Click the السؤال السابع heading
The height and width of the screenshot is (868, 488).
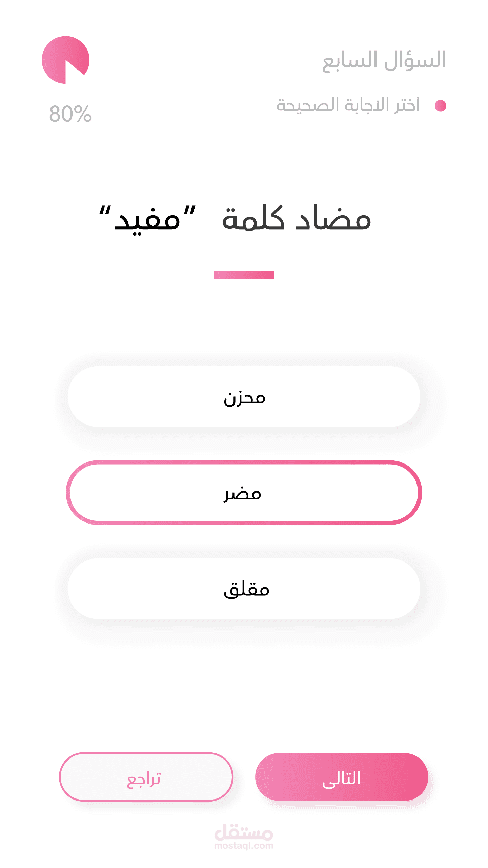[x=384, y=60]
